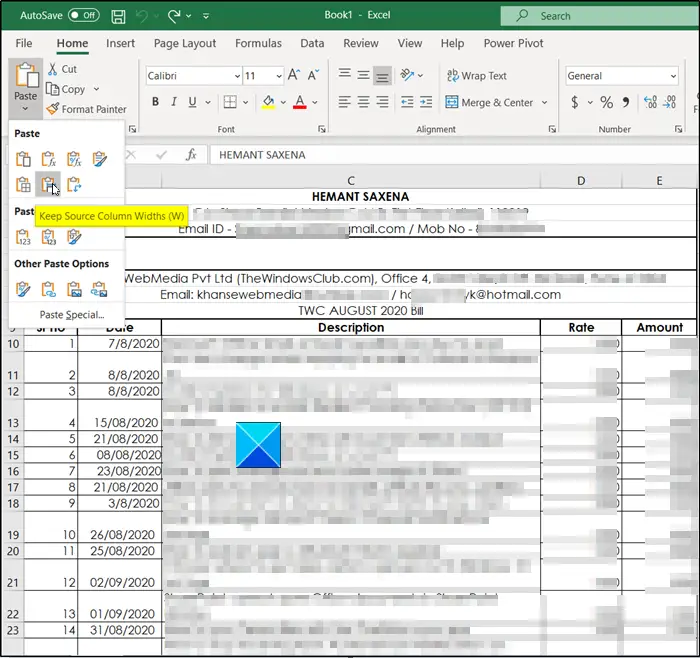Align text to the right
The height and width of the screenshot is (658, 700).
382,102
